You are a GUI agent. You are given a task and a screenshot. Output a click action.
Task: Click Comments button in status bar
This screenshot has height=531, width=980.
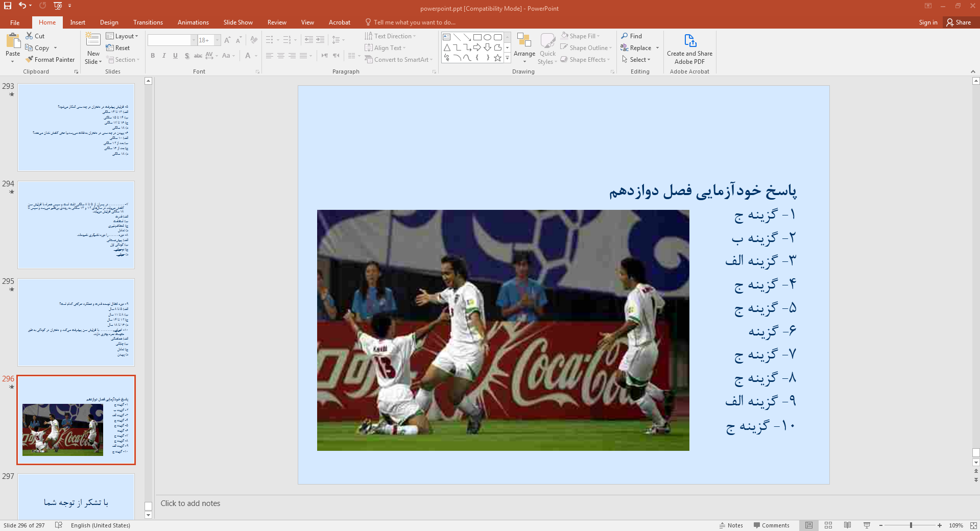point(771,525)
